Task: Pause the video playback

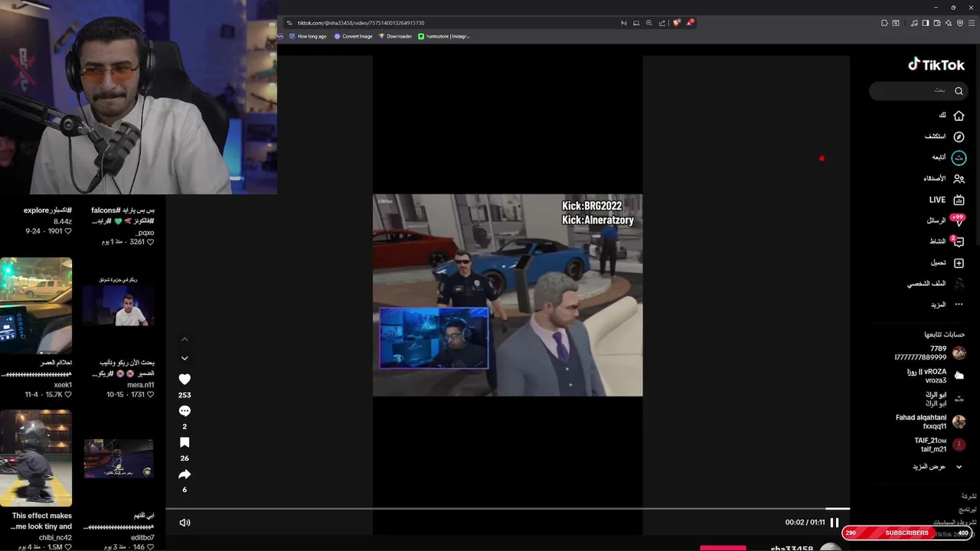Action: 835,523
